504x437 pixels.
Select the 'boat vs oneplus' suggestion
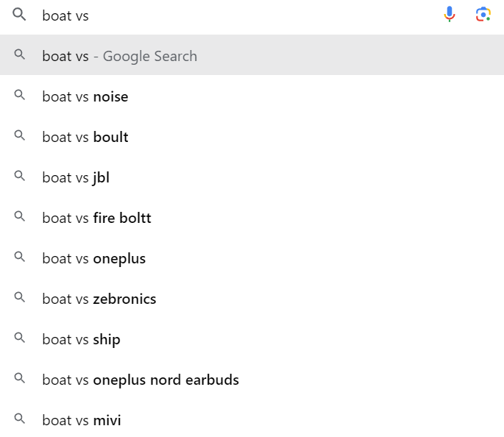(x=252, y=257)
